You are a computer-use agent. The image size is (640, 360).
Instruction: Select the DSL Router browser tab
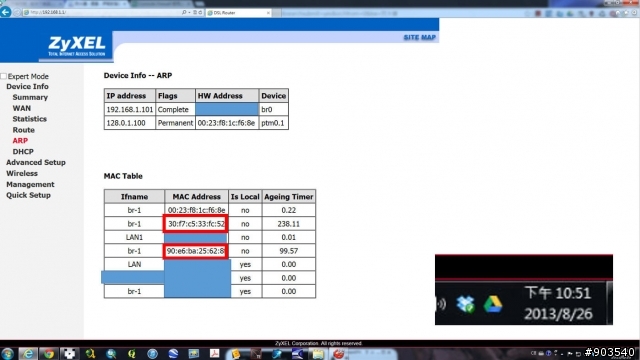pyautogui.click(x=238, y=13)
